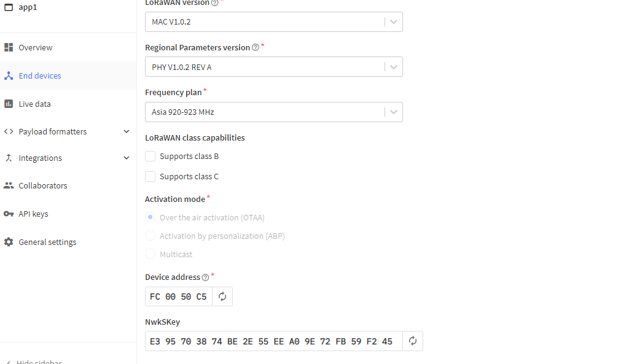Image resolution: width=629 pixels, height=364 pixels.
Task: Click the Collaborators people icon
Action: [x=9, y=185]
